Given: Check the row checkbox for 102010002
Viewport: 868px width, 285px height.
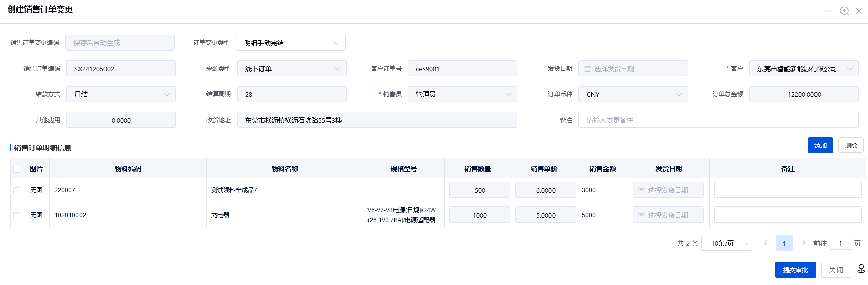Looking at the screenshot, I should tap(17, 215).
